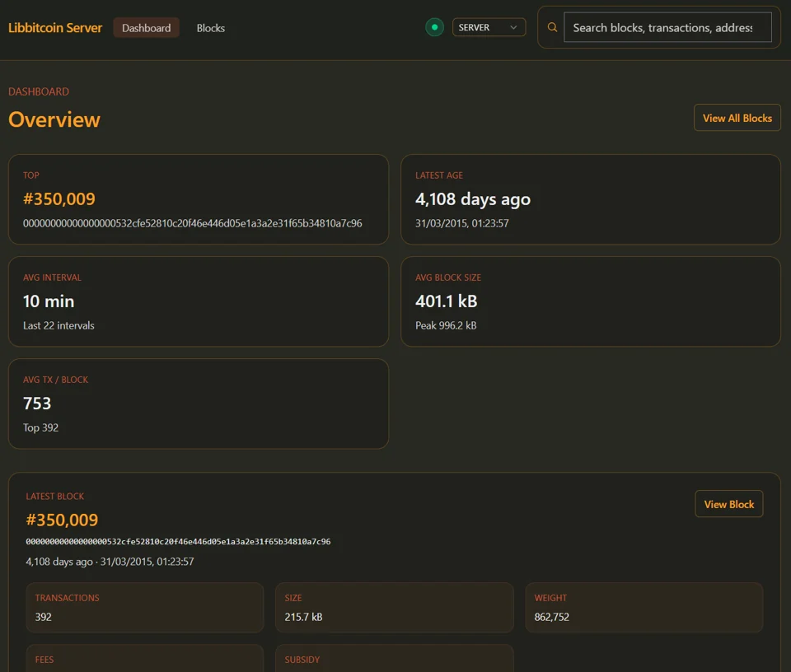Open the Dashboard tab
Image resolution: width=791 pixels, height=672 pixels.
click(x=147, y=28)
